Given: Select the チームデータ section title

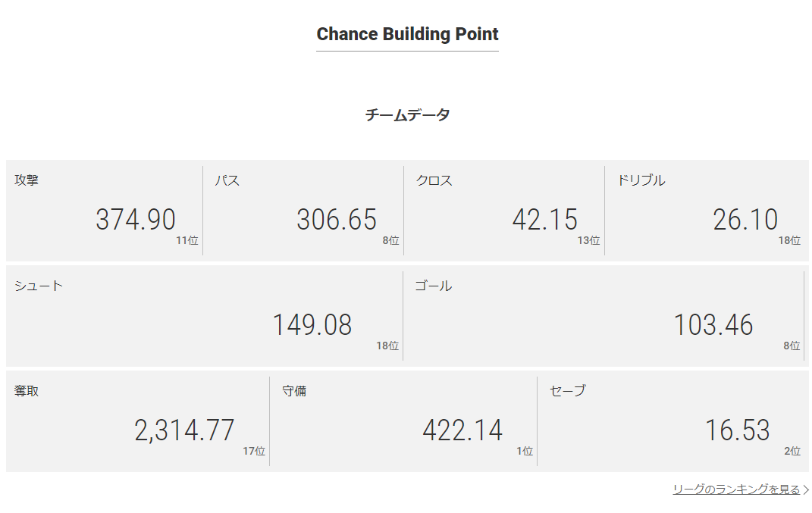Looking at the screenshot, I should click(407, 115).
